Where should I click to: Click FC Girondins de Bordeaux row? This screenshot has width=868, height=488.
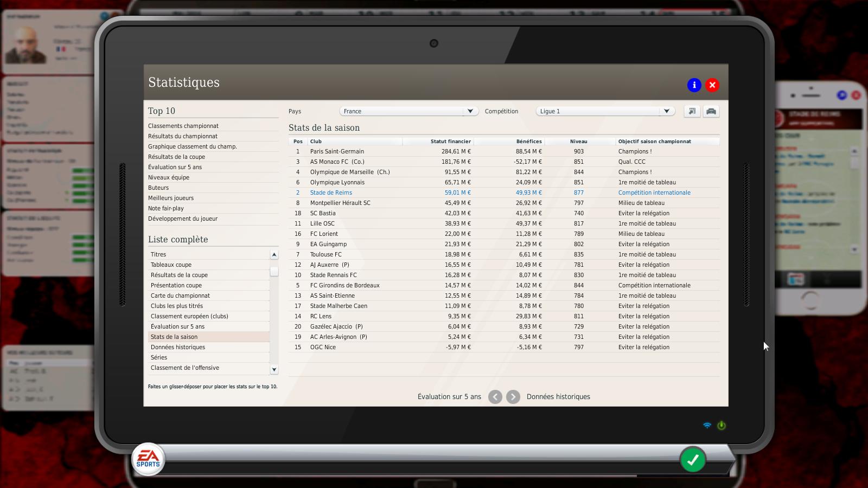pos(504,285)
